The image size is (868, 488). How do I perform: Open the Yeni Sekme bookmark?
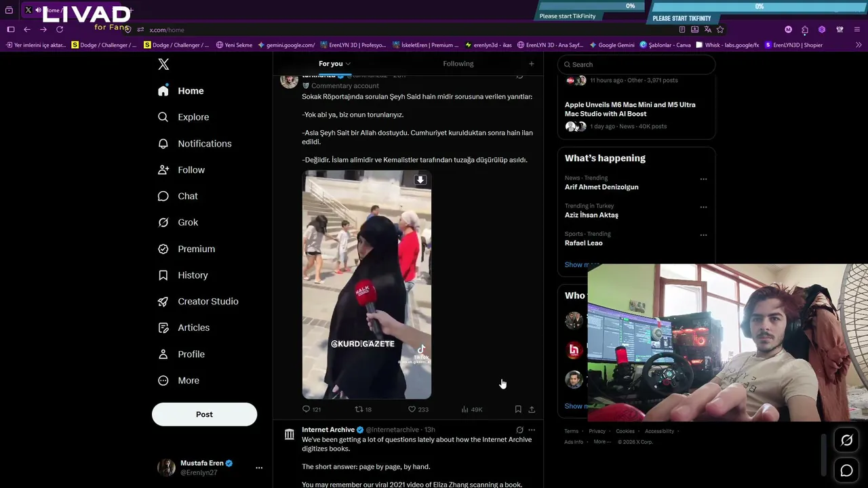tap(234, 45)
